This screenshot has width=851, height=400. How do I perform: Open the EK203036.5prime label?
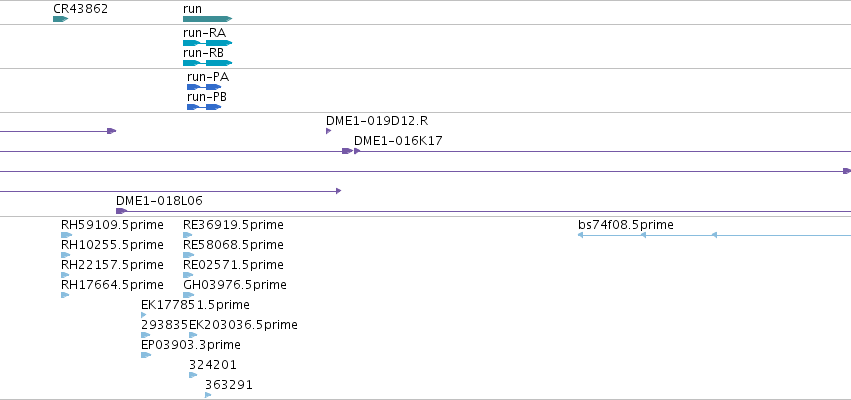coord(243,325)
